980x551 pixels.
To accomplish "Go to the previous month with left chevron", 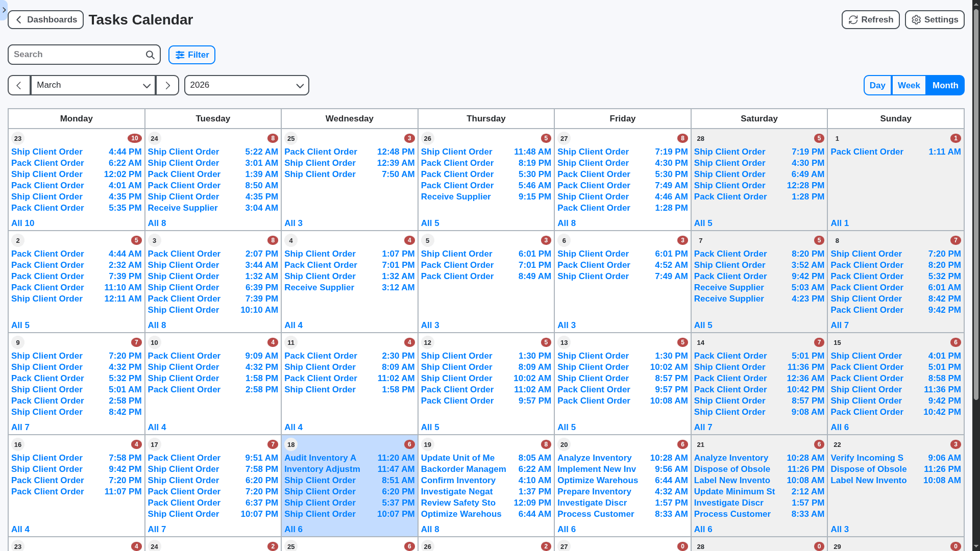I will 19,85.
